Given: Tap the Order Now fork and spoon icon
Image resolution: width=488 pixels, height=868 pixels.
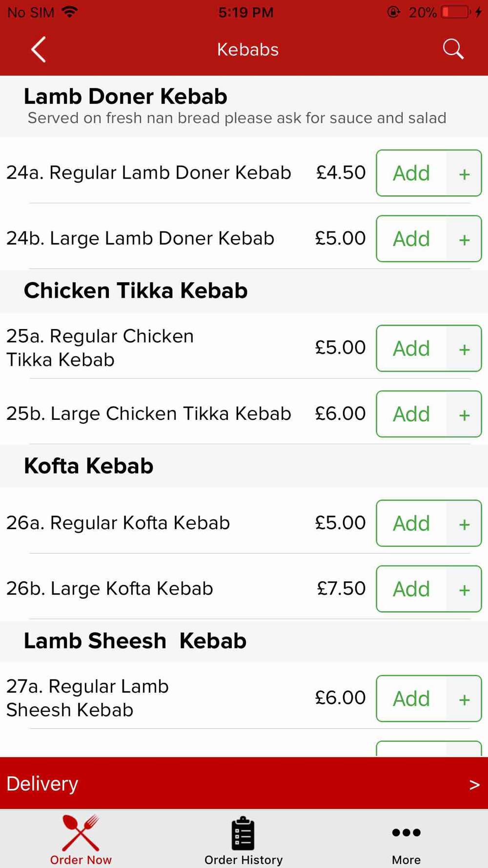Looking at the screenshot, I should 81,833.
